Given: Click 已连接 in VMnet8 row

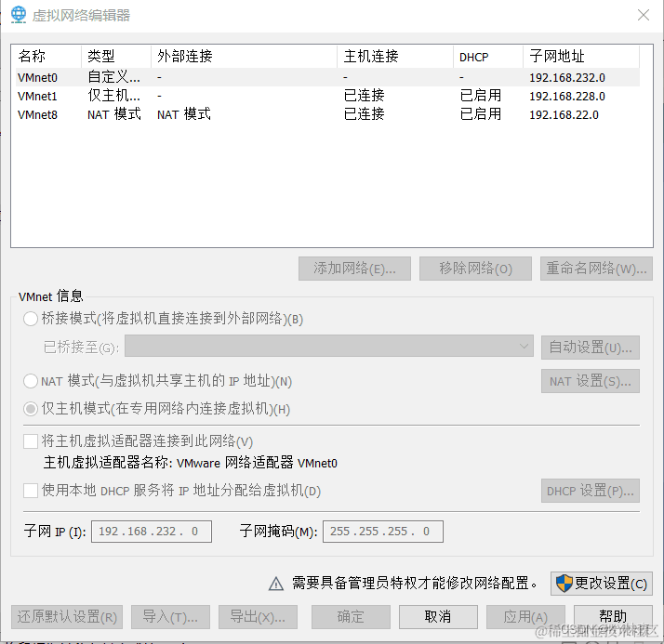Looking at the screenshot, I should coord(365,114).
